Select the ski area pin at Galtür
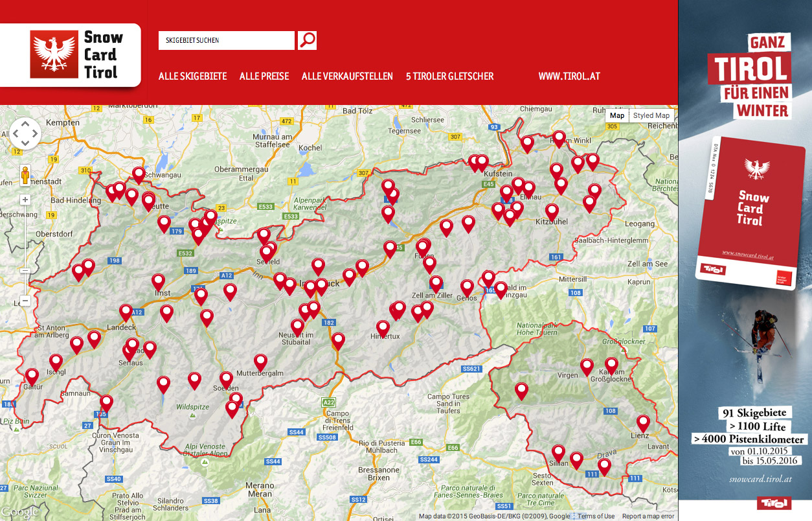 (32, 375)
